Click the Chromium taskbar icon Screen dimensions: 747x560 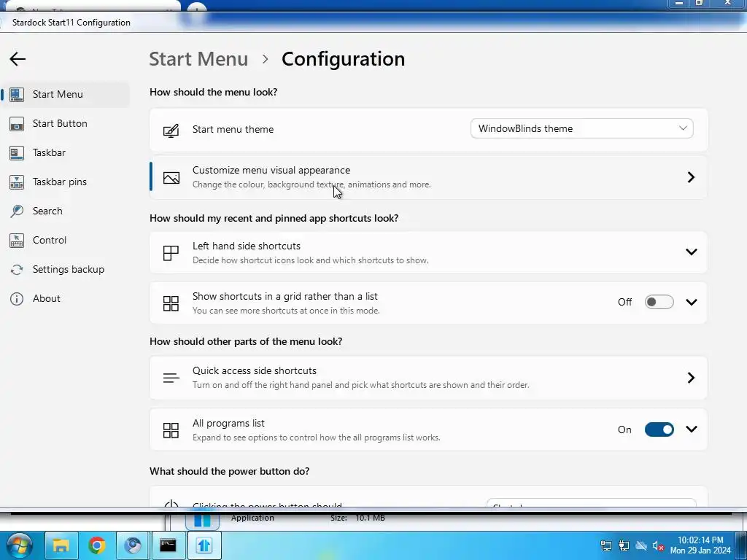click(x=133, y=545)
